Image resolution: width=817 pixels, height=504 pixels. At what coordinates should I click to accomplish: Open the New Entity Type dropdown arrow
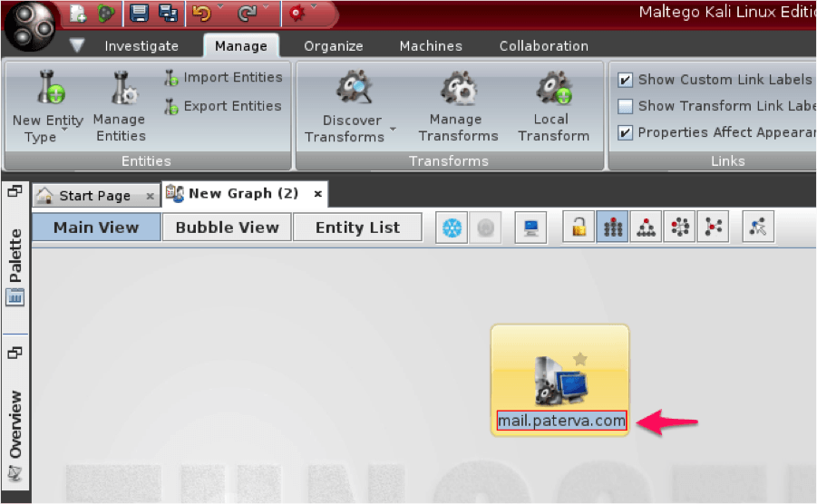point(65,129)
